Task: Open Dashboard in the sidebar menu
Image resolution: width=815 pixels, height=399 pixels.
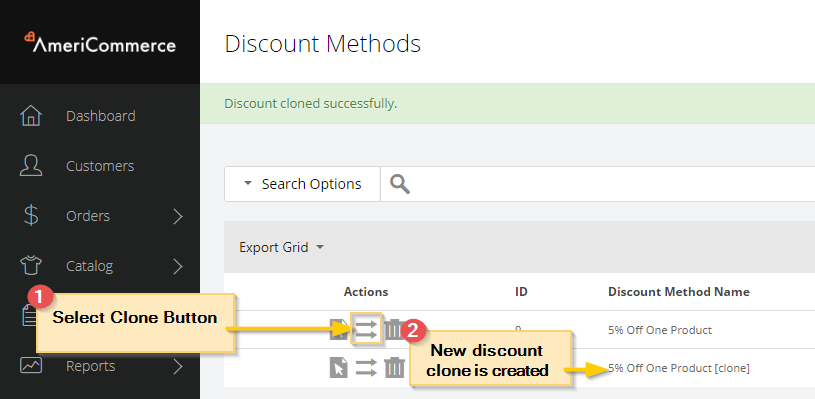Action: (x=100, y=115)
